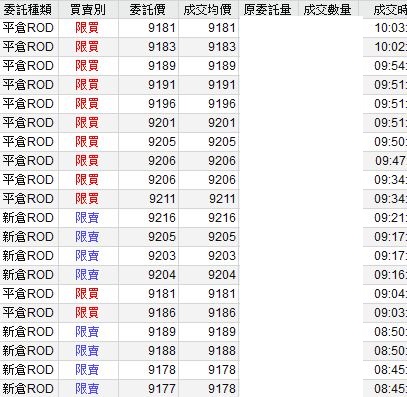407x397 pixels.
Task: Click the 原委託量 column header
Action: click(268, 9)
